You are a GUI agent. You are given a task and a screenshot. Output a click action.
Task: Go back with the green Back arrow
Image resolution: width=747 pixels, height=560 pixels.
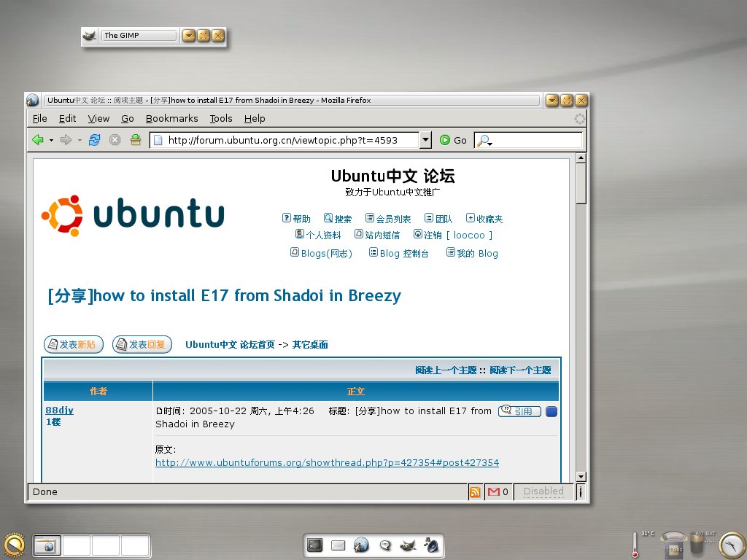38,140
